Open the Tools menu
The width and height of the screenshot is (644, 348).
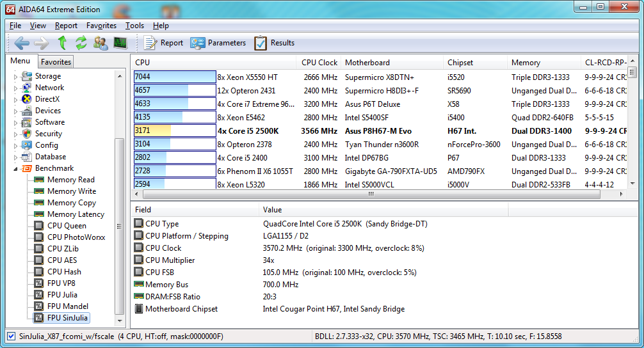point(134,26)
